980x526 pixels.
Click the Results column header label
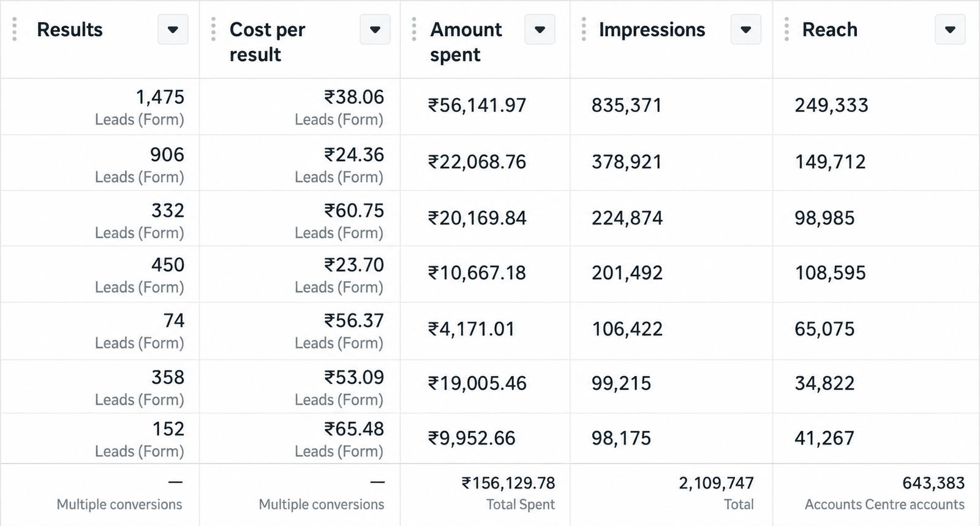(70, 29)
